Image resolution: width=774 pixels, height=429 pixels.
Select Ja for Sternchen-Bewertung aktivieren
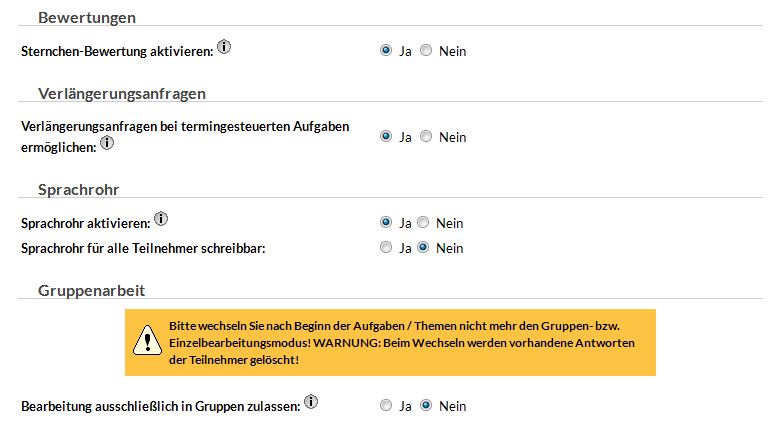pyautogui.click(x=386, y=51)
